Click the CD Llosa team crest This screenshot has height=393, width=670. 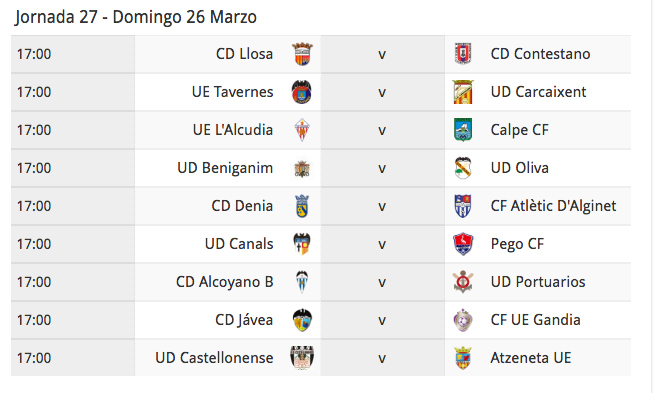tap(302, 54)
